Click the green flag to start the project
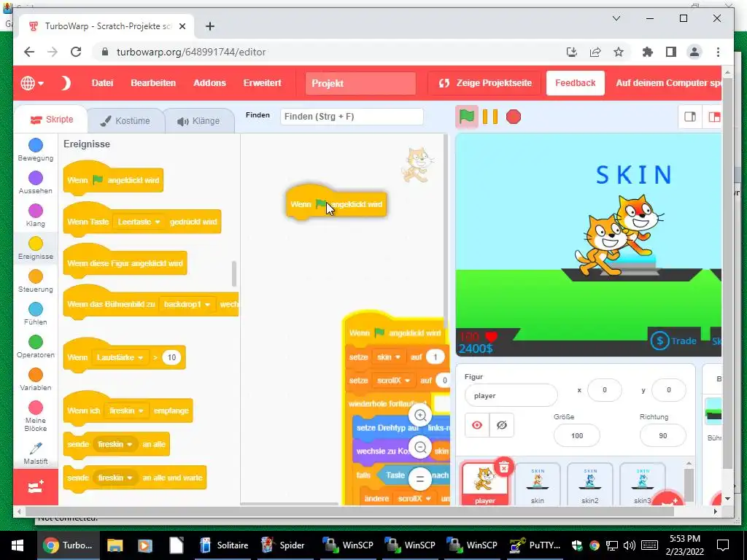The width and height of the screenshot is (747, 560). coord(467,117)
